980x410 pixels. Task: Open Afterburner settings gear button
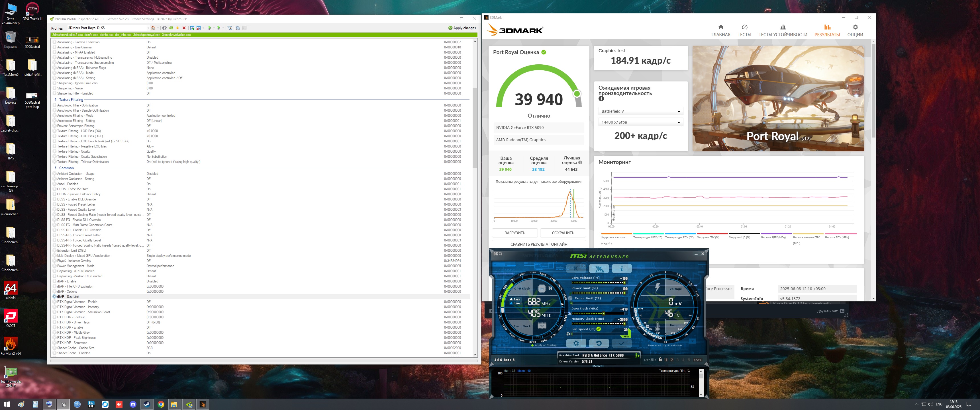click(576, 343)
